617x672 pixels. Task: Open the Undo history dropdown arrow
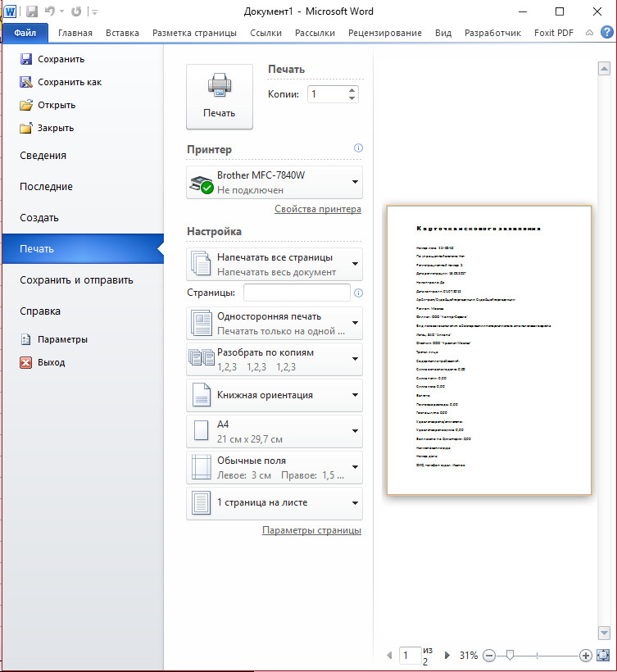(x=61, y=11)
